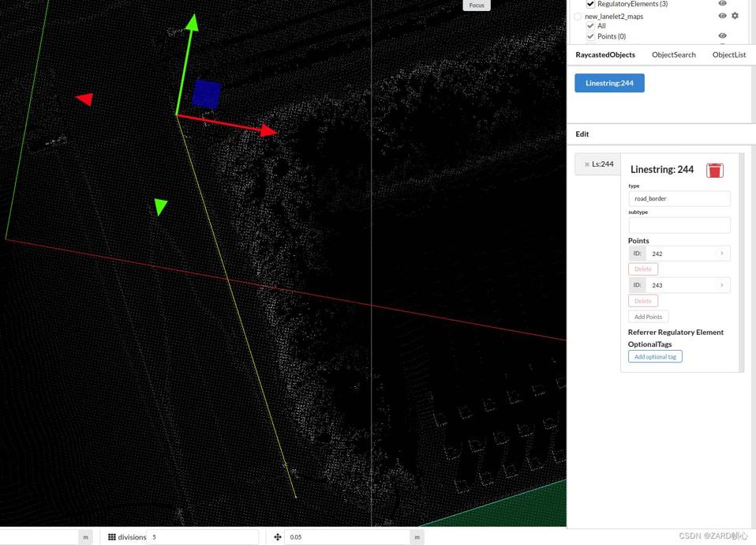Click the Add optional tag button
This screenshot has height=545, width=756.
coord(655,357)
